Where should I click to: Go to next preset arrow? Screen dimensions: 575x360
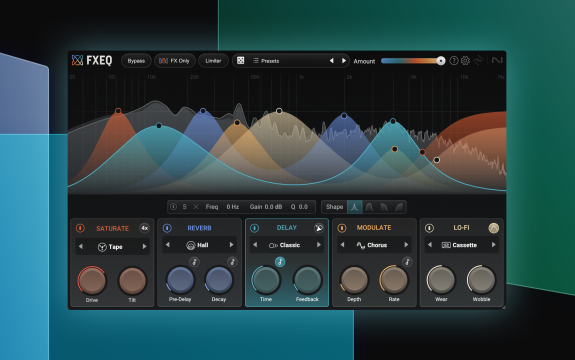tap(344, 60)
